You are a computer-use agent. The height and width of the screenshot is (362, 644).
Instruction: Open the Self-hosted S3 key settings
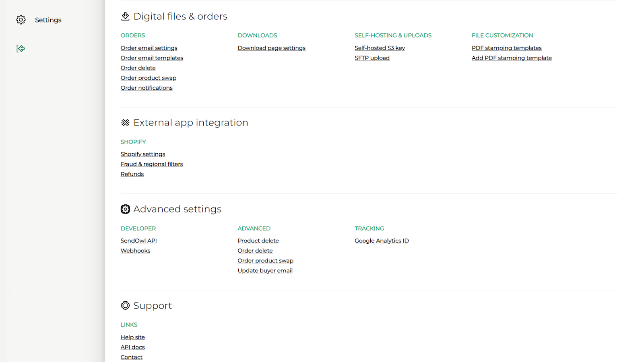[x=379, y=47]
